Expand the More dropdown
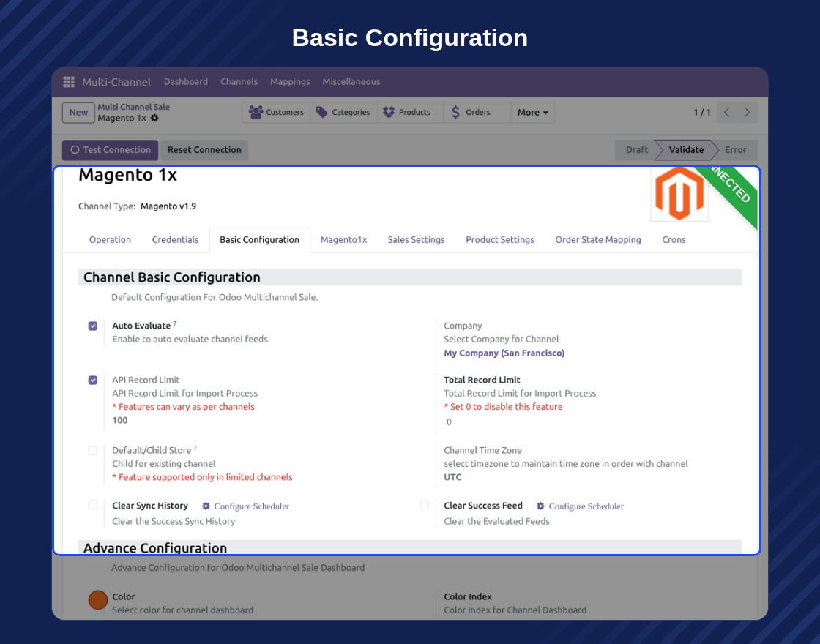 532,113
